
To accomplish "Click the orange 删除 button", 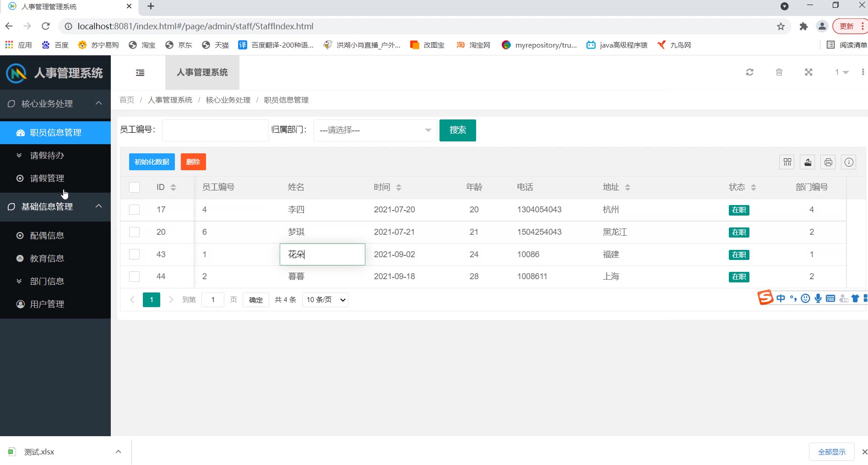I will click(193, 162).
